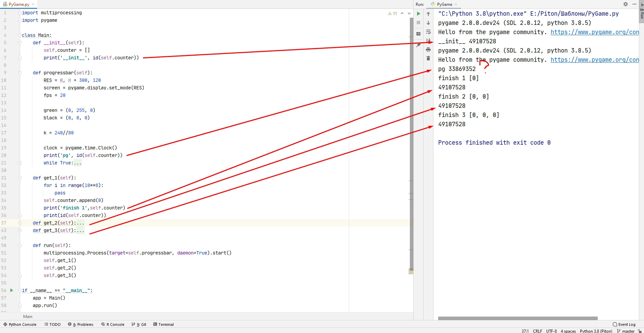Screen dimensions: 644x333
Task: Click caret position 37:1 in status bar
Action: click(x=525, y=331)
